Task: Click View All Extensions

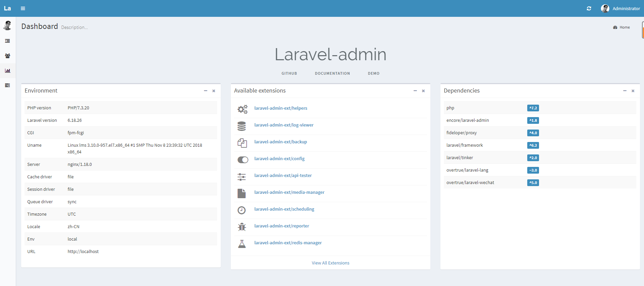Action: point(330,263)
